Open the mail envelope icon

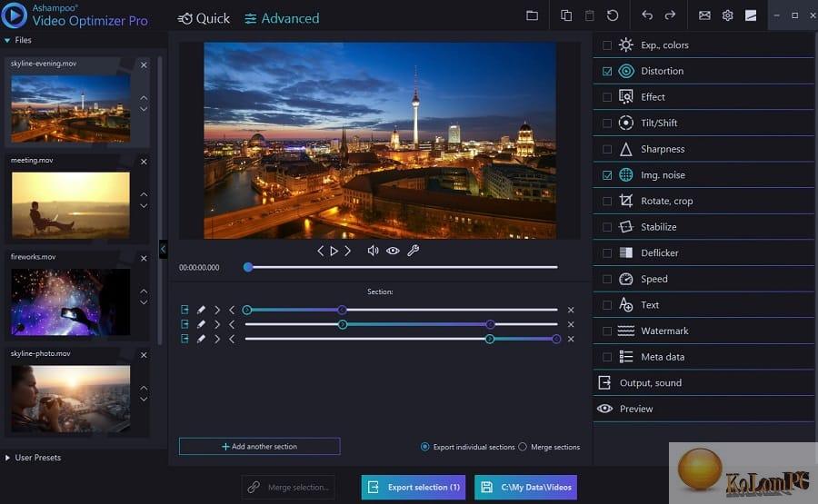tap(704, 15)
